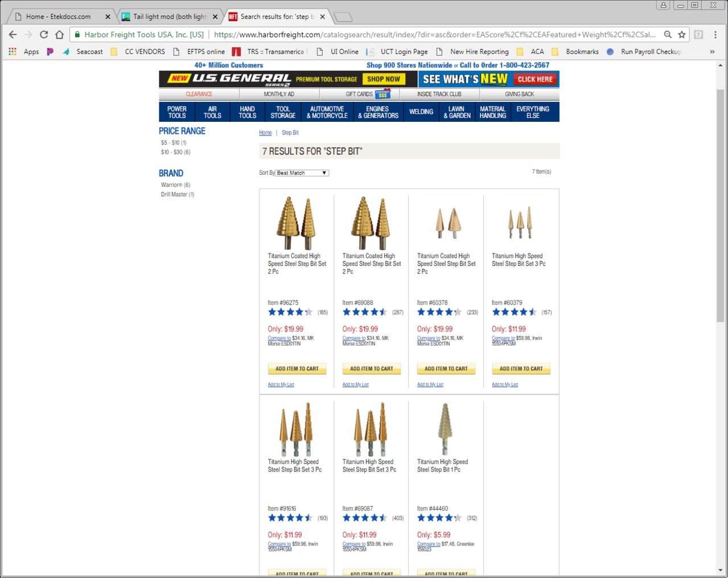
Task: Open a new browser tab
Action: point(343,17)
